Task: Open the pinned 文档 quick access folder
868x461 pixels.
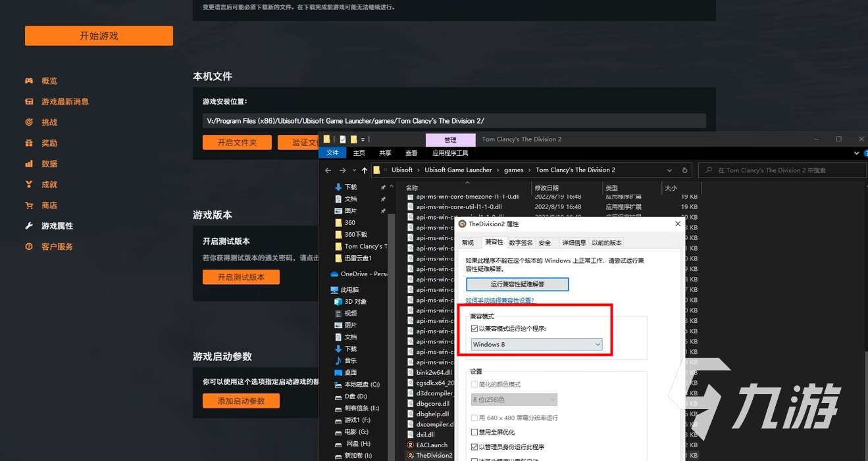Action: pyautogui.click(x=351, y=199)
